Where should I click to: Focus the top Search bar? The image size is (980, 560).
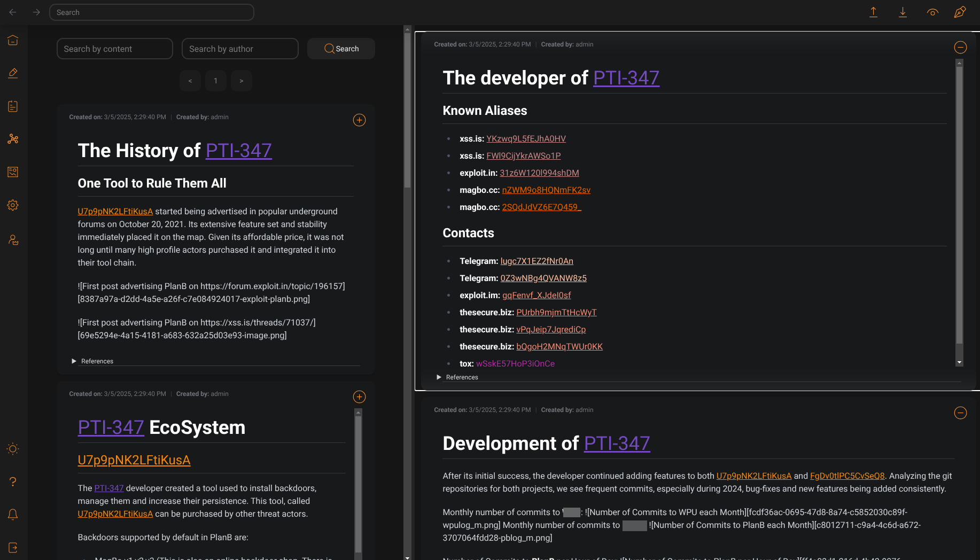tap(152, 12)
